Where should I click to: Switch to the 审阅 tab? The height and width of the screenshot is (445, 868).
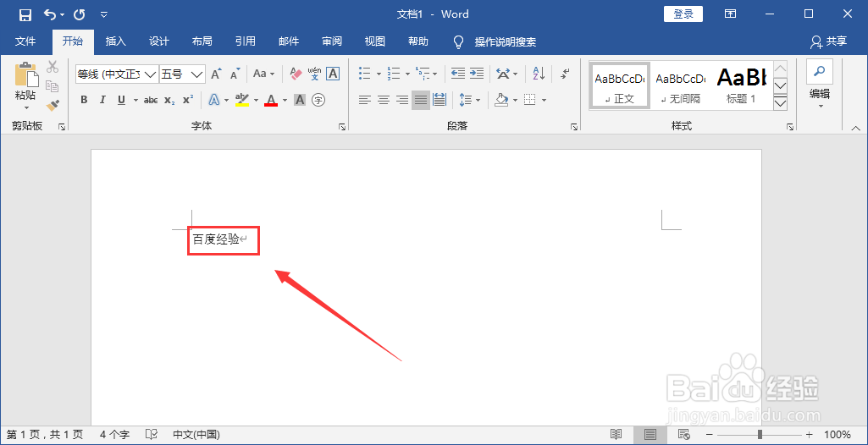tap(332, 41)
